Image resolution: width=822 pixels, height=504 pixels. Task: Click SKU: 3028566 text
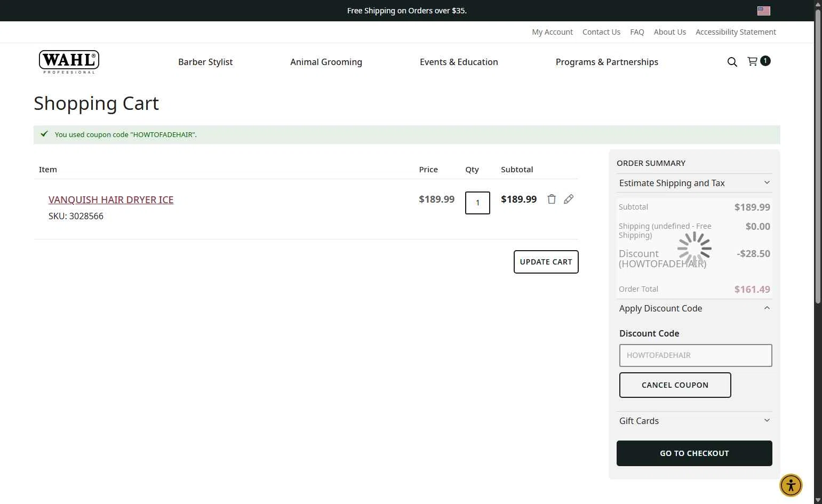(76, 216)
